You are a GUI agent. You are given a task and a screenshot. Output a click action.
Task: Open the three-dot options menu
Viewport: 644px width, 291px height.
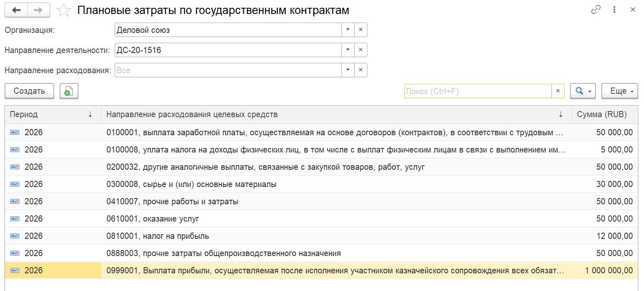614,10
